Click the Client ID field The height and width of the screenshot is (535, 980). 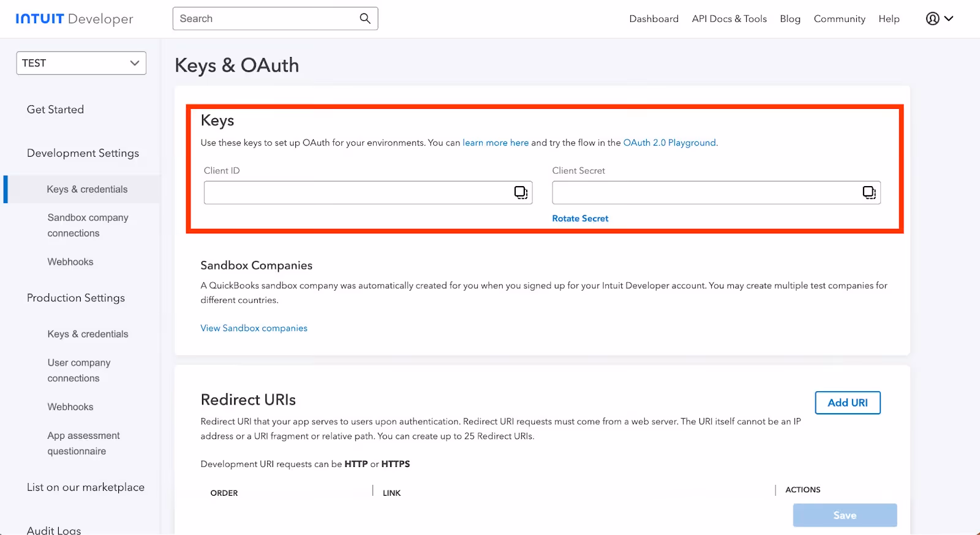[x=368, y=193]
